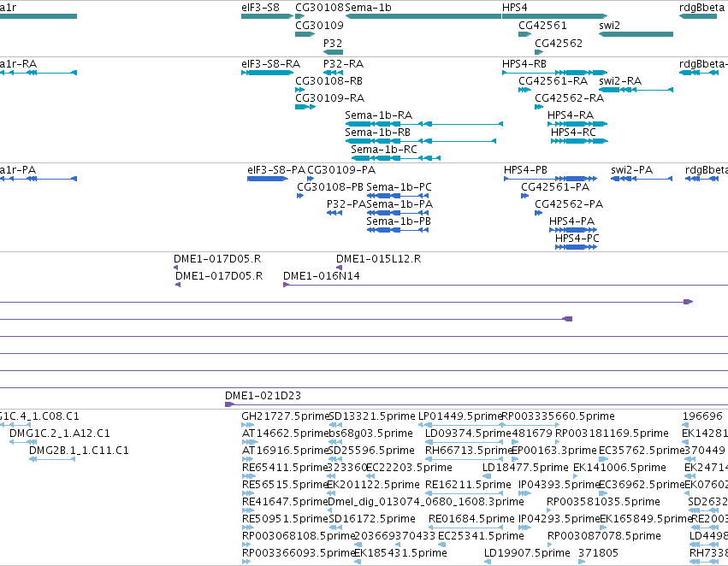Click the 'EC36962.5prime' label

click(642, 485)
